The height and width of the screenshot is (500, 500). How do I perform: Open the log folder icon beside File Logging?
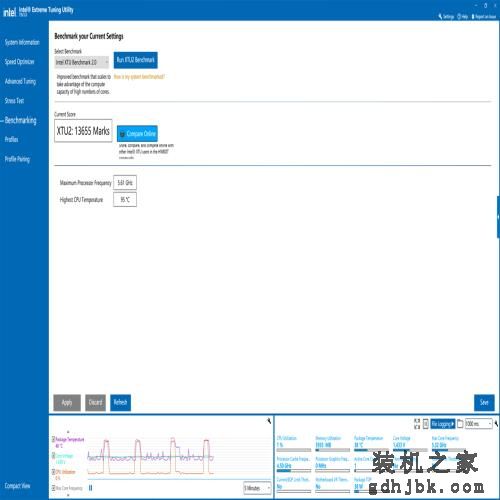pyautogui.click(x=460, y=424)
